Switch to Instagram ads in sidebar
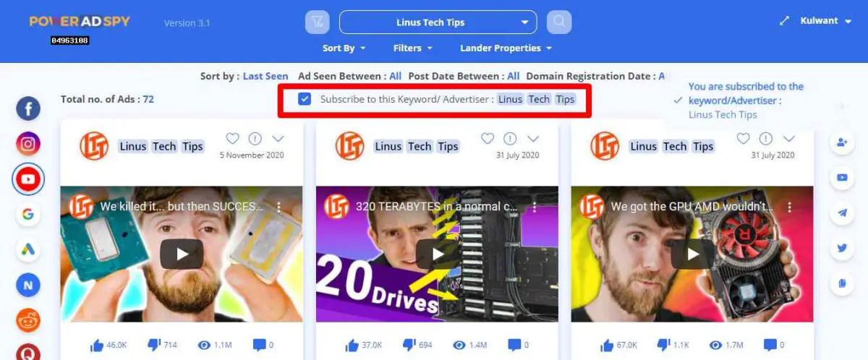The image size is (868, 360). click(x=28, y=144)
